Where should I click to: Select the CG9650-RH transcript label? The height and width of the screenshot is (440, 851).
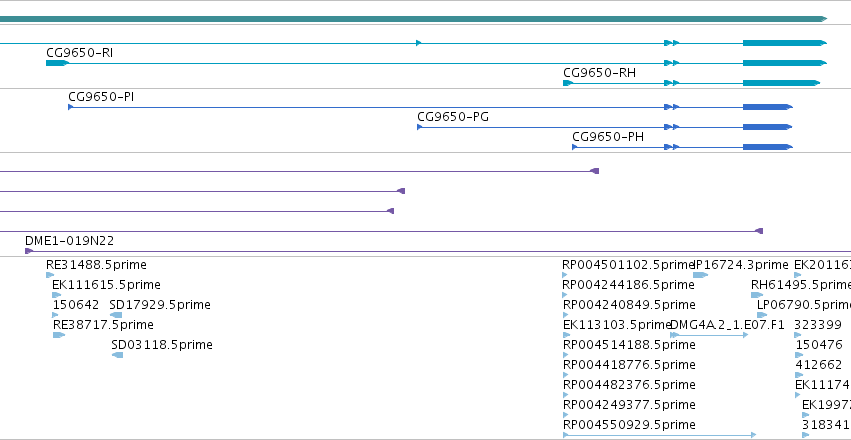pyautogui.click(x=599, y=73)
